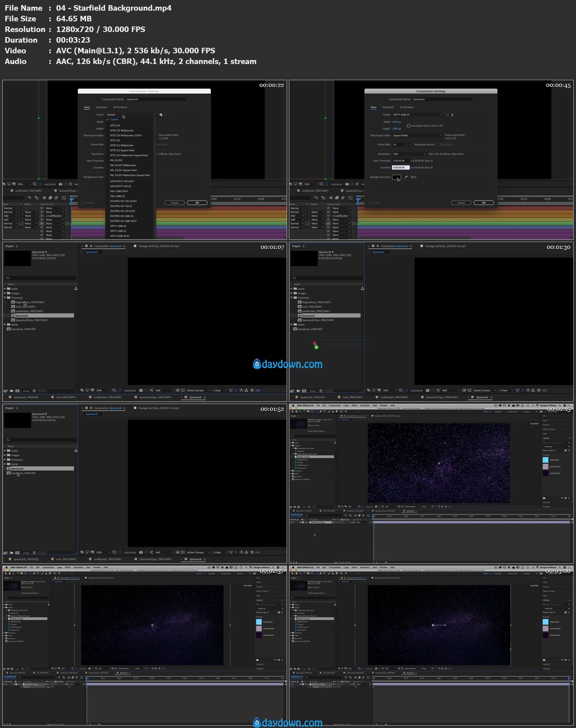Click Interpret Footage icon in 00:01:30 Project panel
The width and height of the screenshot is (576, 728).
click(x=293, y=391)
